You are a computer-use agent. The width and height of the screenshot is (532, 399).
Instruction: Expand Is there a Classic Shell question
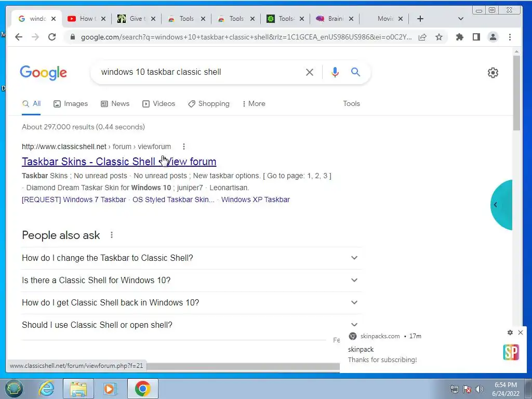tap(191, 280)
